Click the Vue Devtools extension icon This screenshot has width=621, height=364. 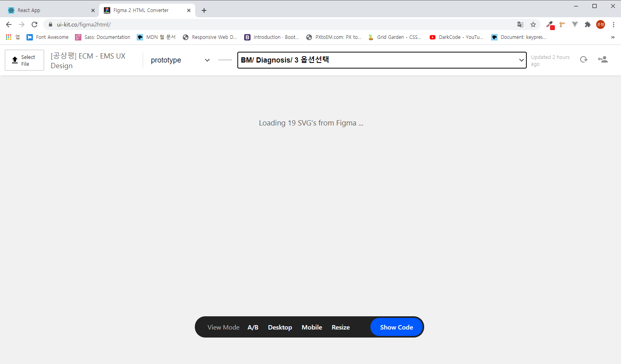click(574, 24)
